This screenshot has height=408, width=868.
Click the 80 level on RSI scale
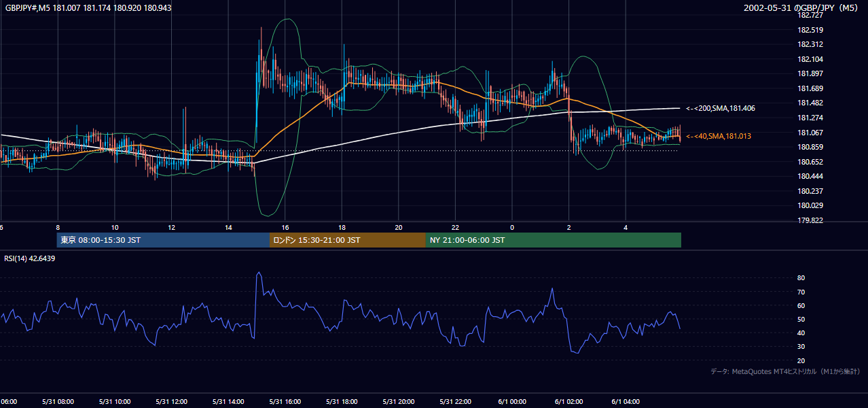(x=801, y=278)
